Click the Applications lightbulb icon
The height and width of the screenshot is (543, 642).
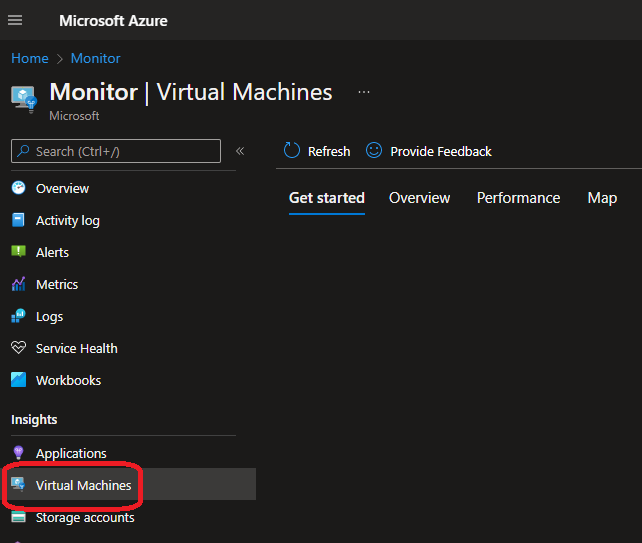click(18, 453)
